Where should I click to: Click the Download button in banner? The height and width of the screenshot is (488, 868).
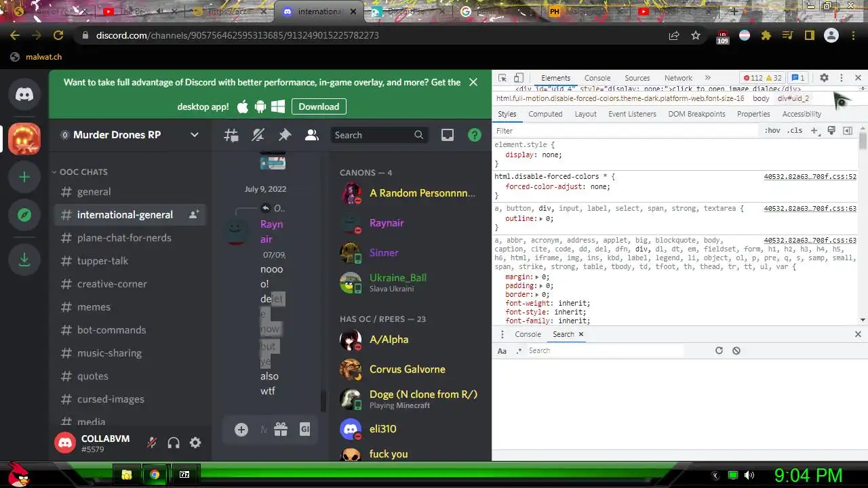319,106
